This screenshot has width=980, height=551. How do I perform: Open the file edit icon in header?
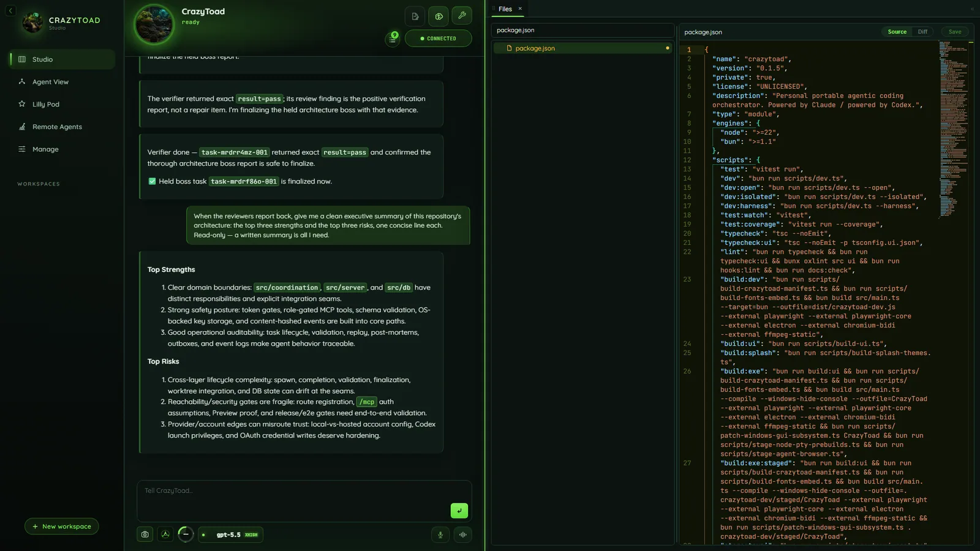415,17
